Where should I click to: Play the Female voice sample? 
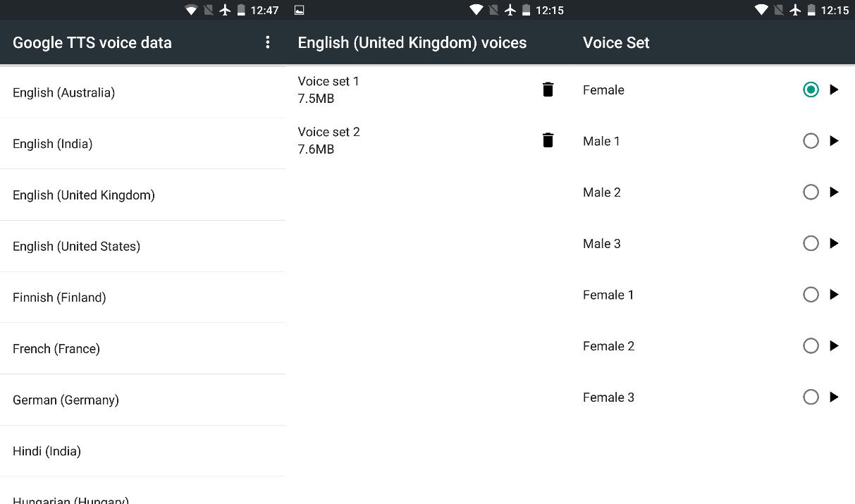[835, 90]
